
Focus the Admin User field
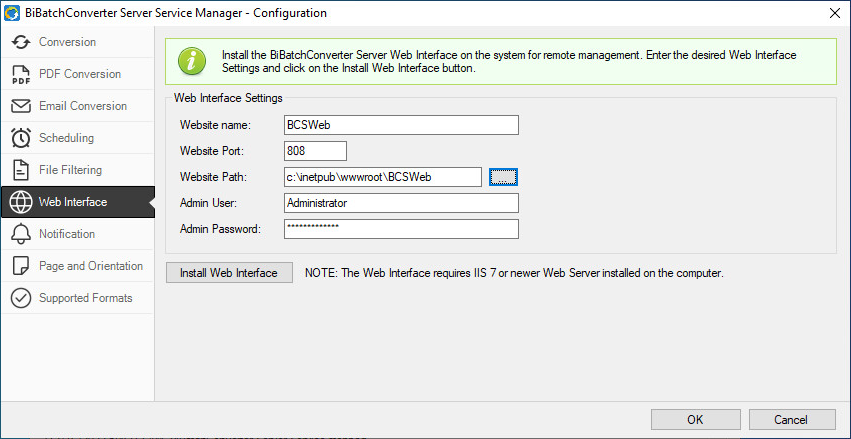click(x=401, y=203)
